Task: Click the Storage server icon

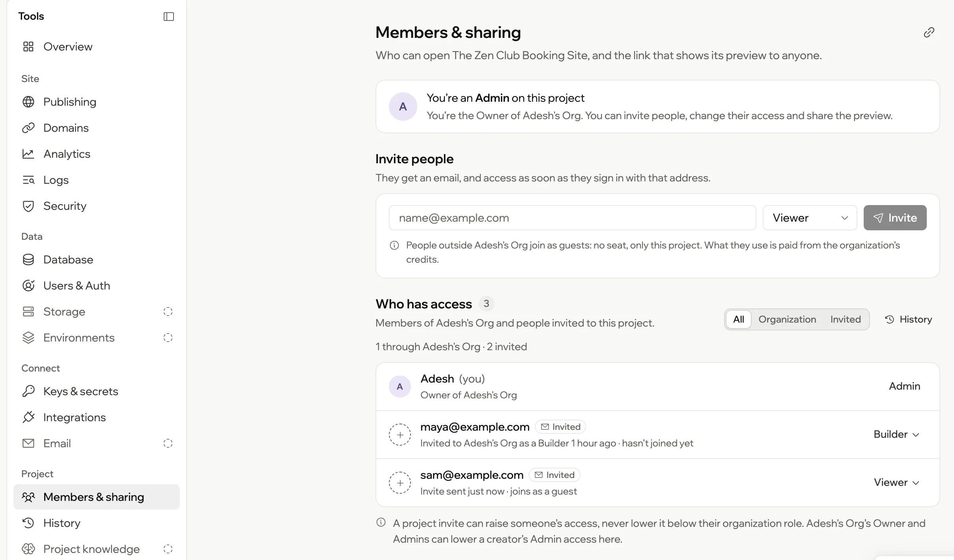Action: pyautogui.click(x=28, y=312)
